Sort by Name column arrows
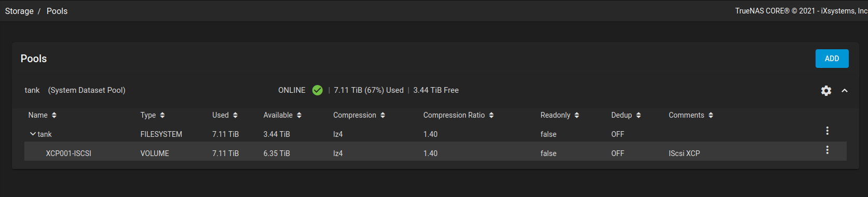Viewport: 868px width, 197px height. click(x=54, y=115)
